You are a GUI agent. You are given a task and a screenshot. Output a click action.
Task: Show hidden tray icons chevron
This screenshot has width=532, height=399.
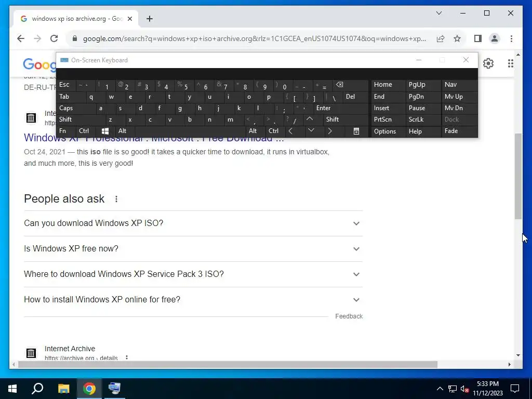coord(440,389)
